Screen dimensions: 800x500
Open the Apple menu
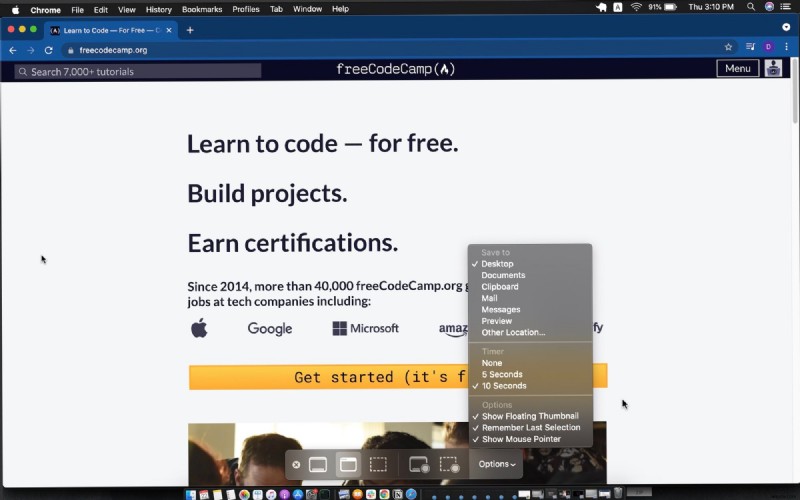15,10
